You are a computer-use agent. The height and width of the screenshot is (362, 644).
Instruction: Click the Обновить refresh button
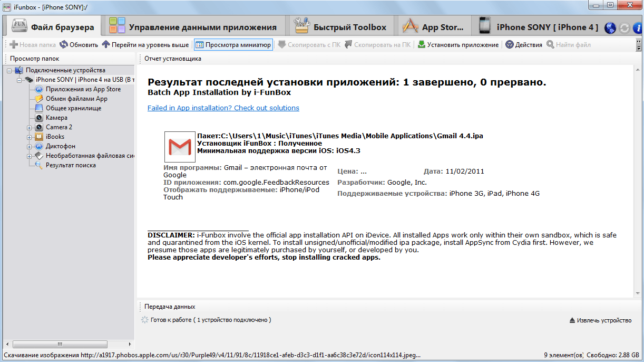(x=79, y=45)
